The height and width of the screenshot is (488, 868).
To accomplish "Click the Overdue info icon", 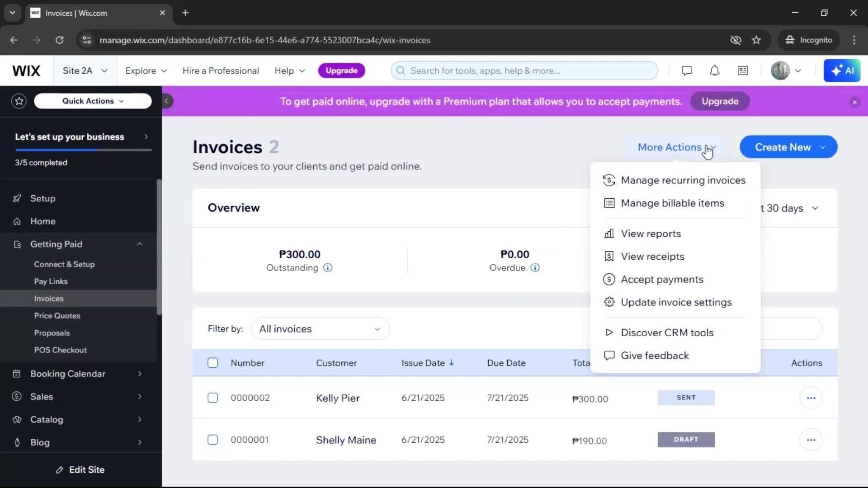I will click(x=535, y=267).
